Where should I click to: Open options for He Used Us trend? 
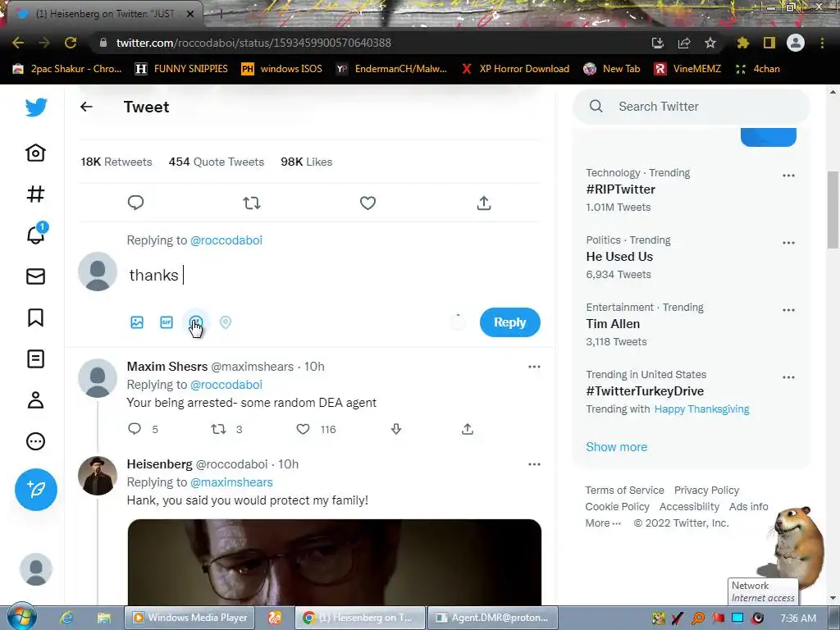788,243
